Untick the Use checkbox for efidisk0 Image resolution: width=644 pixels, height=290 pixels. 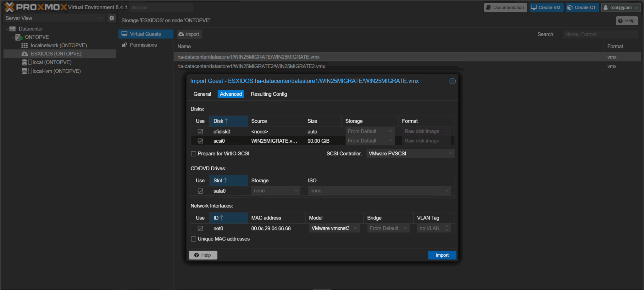pos(200,132)
